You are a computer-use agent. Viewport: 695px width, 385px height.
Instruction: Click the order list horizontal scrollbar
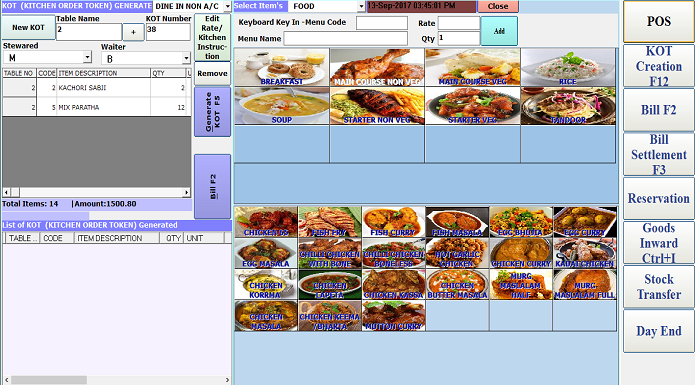97,192
